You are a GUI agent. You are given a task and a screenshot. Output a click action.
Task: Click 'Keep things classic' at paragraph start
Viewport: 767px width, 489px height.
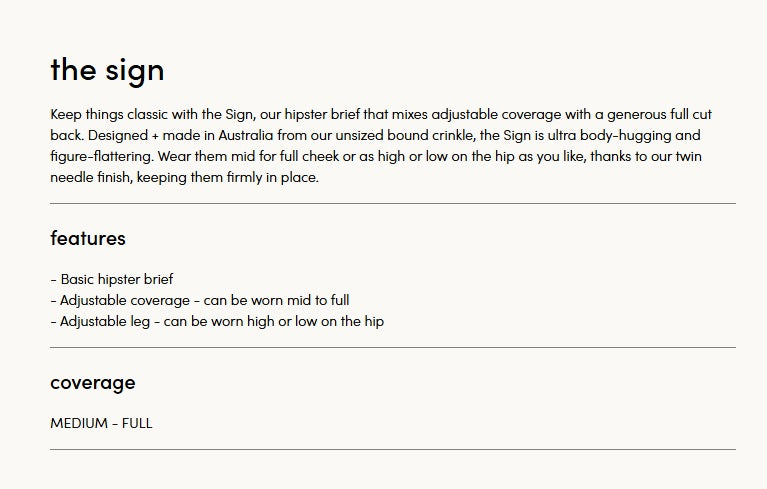tap(109, 114)
